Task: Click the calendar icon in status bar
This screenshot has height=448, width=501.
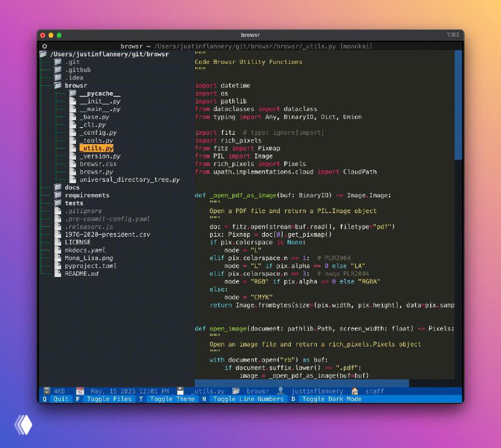Action: tap(80, 391)
